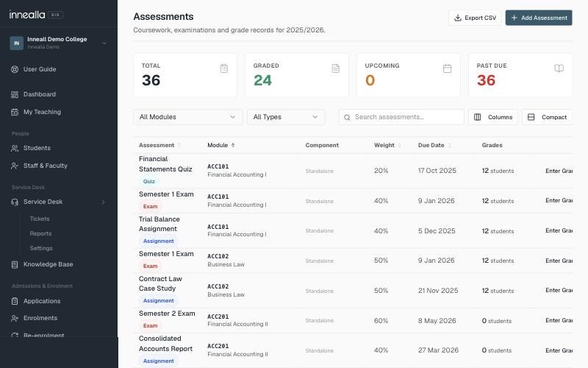Image resolution: width=588 pixels, height=368 pixels.
Task: Click the Dashboard grid icon
Action: [15, 94]
